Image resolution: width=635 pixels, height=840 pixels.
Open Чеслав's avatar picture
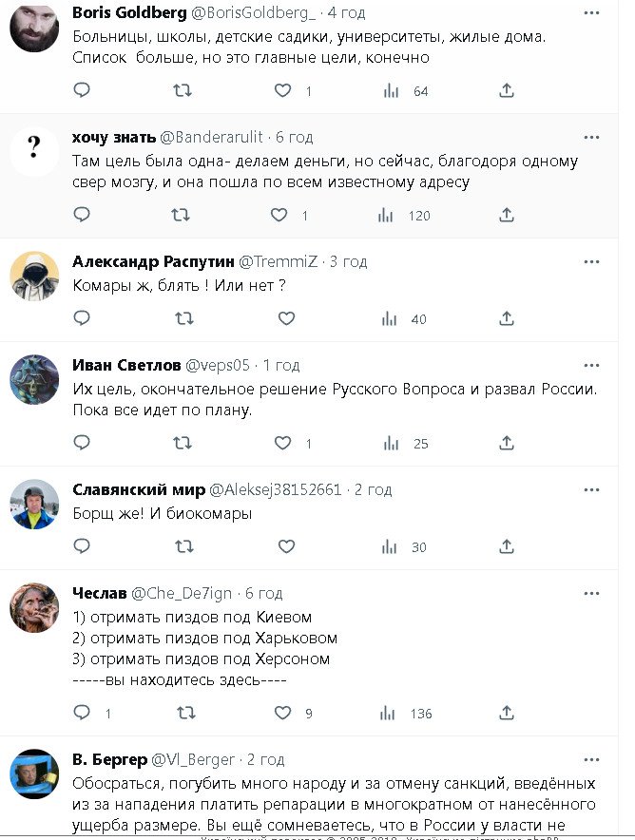tap(34, 608)
